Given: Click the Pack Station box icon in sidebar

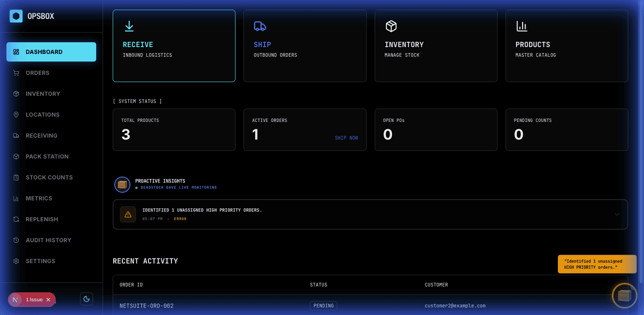Looking at the screenshot, I should [16, 156].
